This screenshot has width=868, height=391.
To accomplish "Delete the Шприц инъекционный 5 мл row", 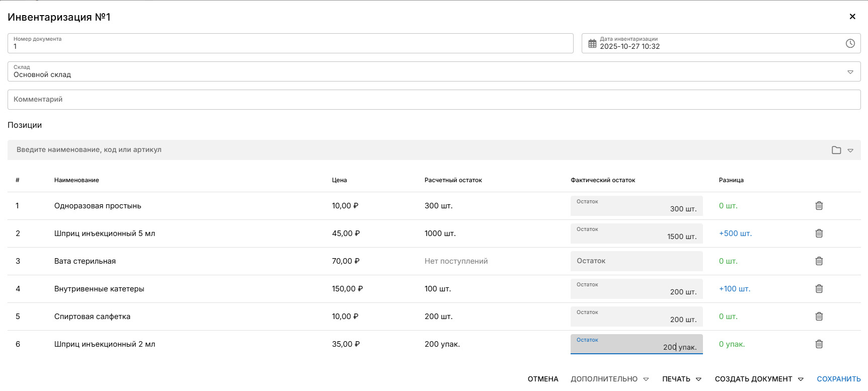I will (x=819, y=233).
